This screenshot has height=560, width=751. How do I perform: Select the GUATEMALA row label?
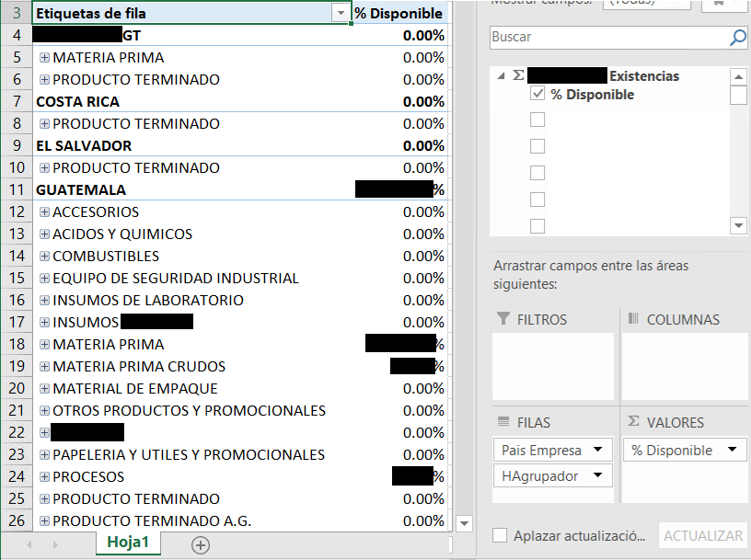point(81,190)
